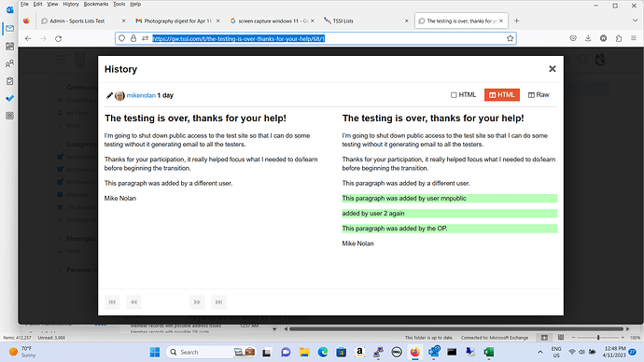Open Outlook Tasks clipboard icon in sidebar
This screenshot has width=644, height=362.
(x=10, y=81)
